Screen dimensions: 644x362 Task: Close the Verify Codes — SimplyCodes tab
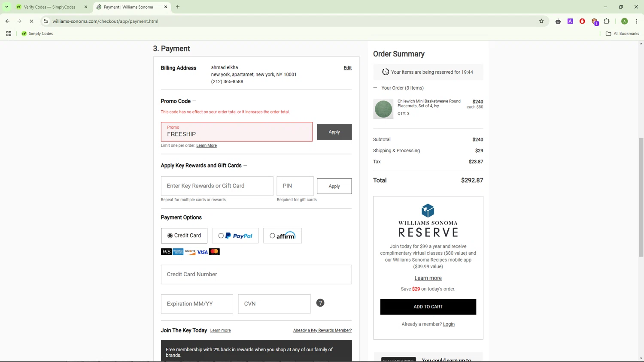click(86, 7)
